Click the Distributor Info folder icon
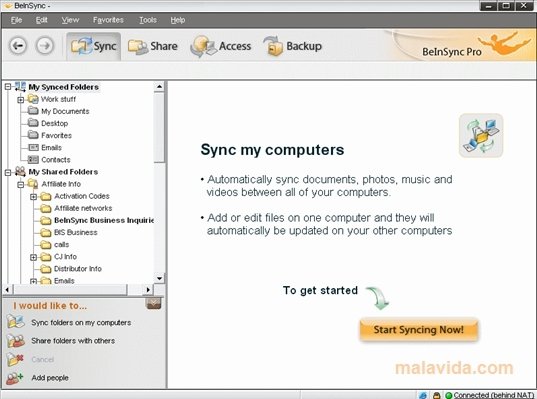 [46, 269]
